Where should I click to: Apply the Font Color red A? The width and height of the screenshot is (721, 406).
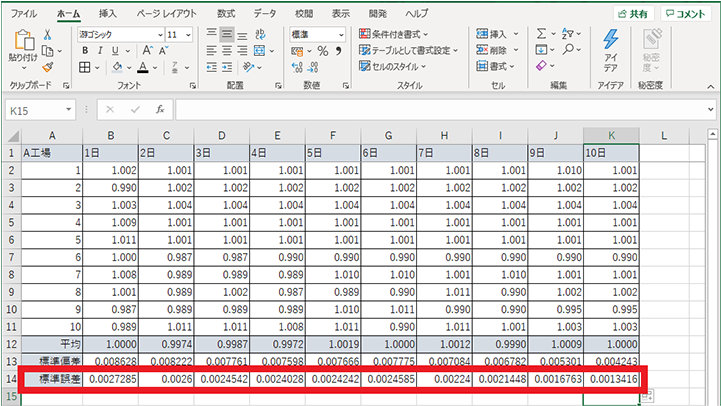(143, 68)
